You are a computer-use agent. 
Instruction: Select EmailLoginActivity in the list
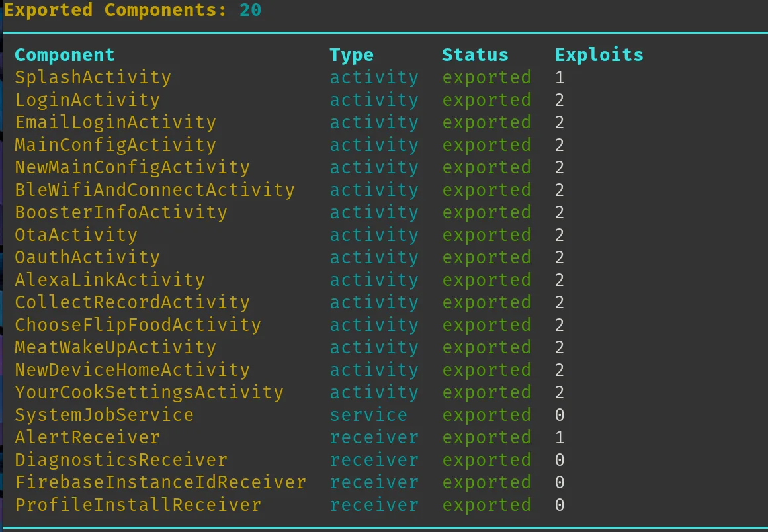click(115, 123)
